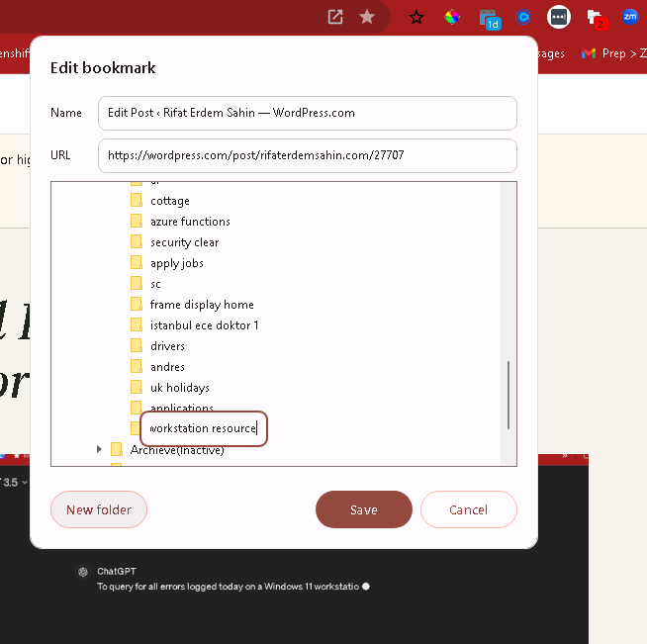Expand the Archieve(Inactive) folder arrow
This screenshot has width=647, height=644.
[99, 449]
